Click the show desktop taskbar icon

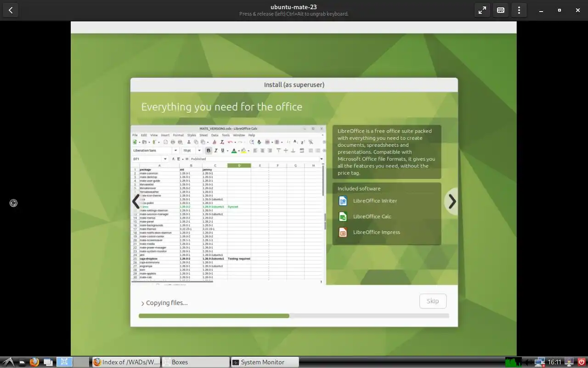point(22,362)
